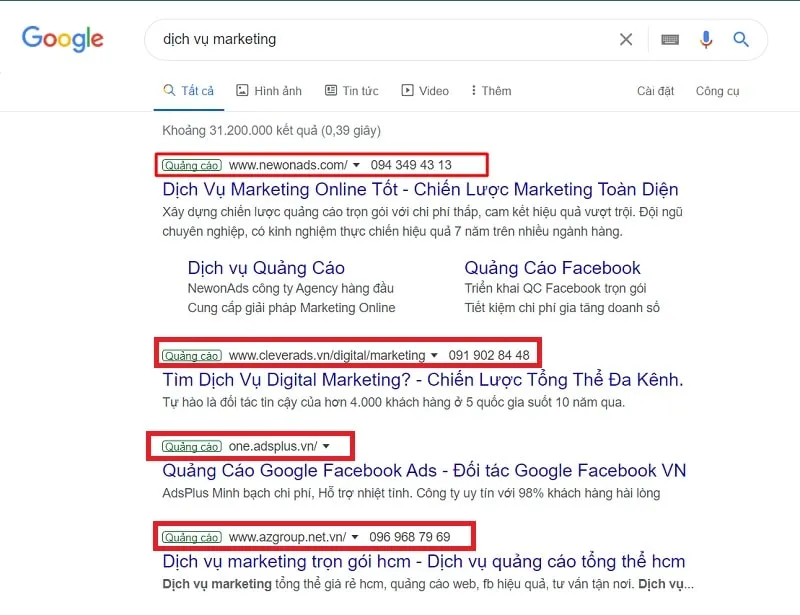Expand the dropdown arrow next to www.newonads.com
The width and height of the screenshot is (800, 615).
pyautogui.click(x=356, y=165)
